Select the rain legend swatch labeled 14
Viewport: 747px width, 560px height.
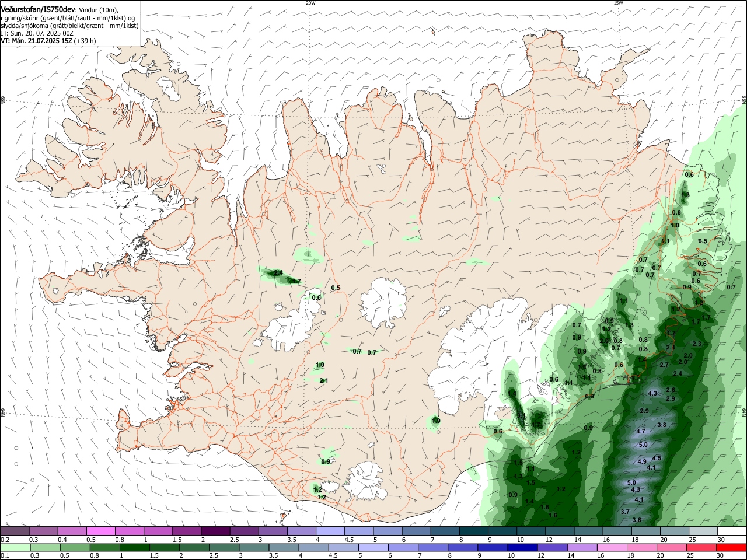point(583,547)
